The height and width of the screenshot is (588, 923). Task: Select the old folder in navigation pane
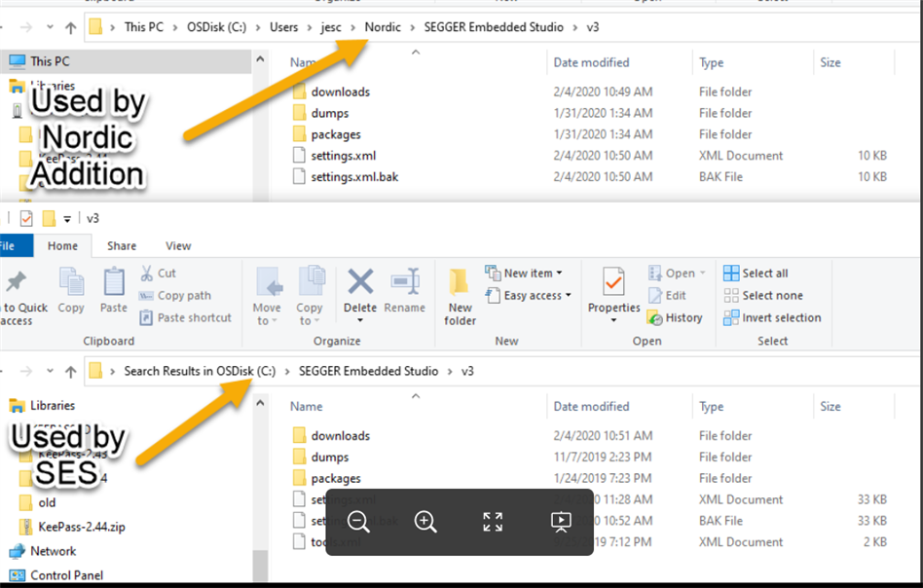[x=47, y=502]
